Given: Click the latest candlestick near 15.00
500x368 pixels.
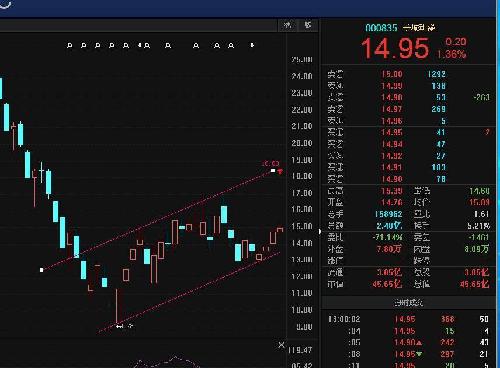Looking at the screenshot, I should [x=280, y=230].
